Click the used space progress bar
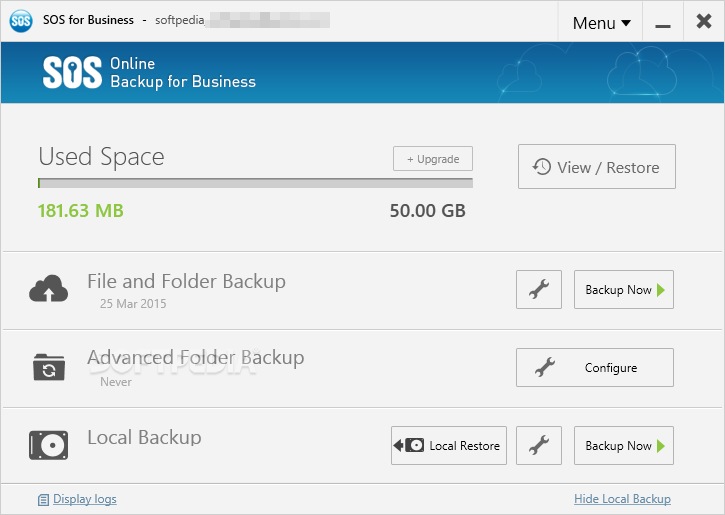The height and width of the screenshot is (515, 725). tap(255, 183)
